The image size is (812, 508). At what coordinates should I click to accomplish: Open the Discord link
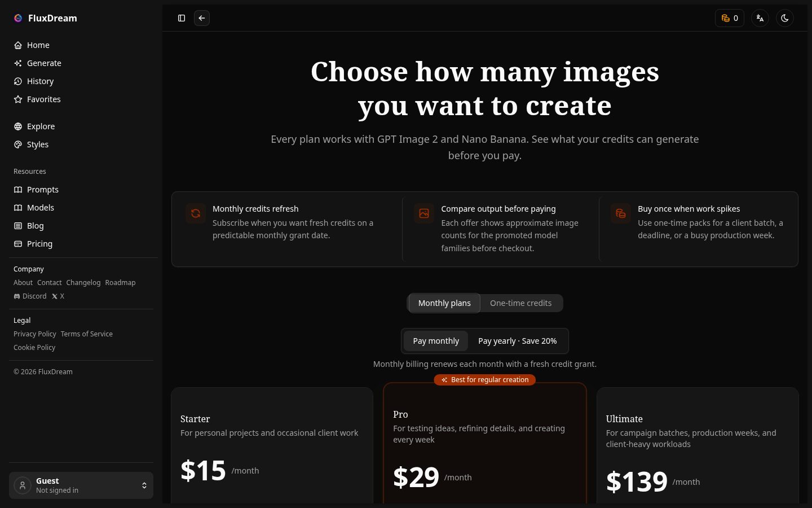(30, 296)
